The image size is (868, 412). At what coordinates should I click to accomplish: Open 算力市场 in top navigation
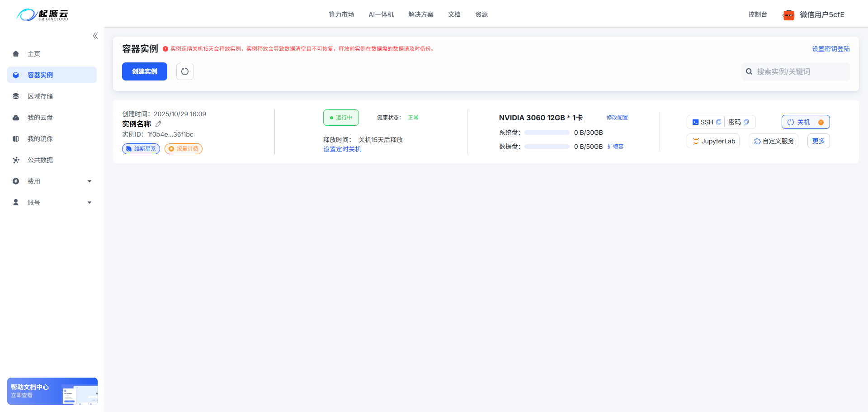[x=341, y=14]
